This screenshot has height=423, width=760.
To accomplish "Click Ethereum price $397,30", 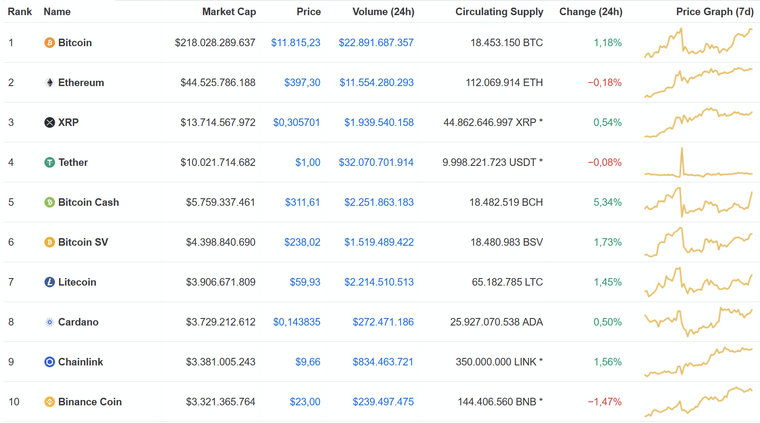I will click(302, 82).
